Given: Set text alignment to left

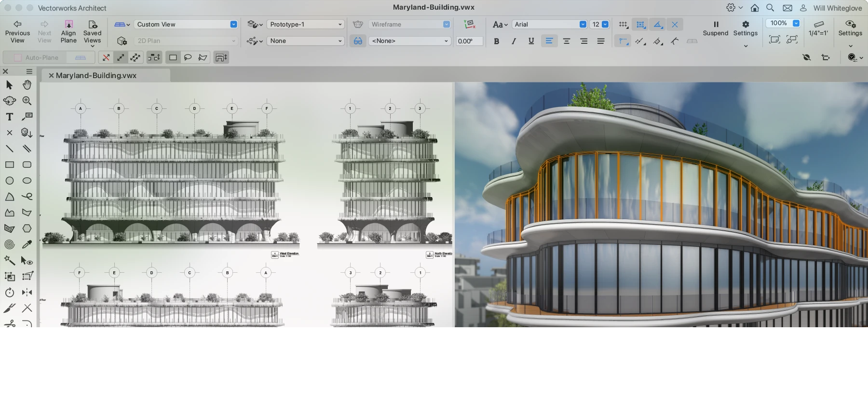Looking at the screenshot, I should (x=549, y=41).
